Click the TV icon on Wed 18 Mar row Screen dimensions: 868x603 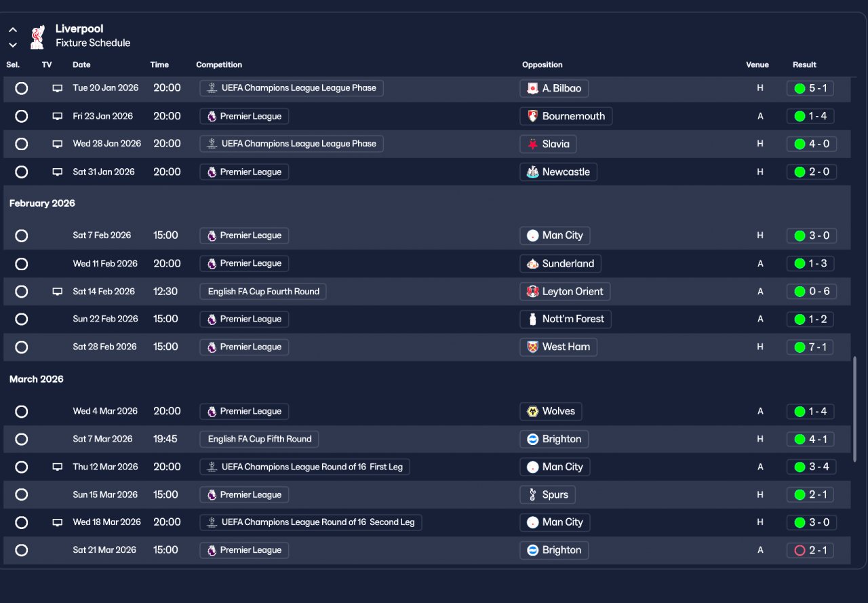(58, 522)
